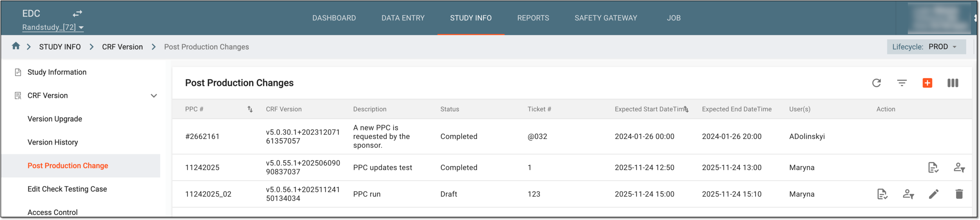980x220 pixels.
Task: Select the STUDY INFO tab
Action: [471, 18]
